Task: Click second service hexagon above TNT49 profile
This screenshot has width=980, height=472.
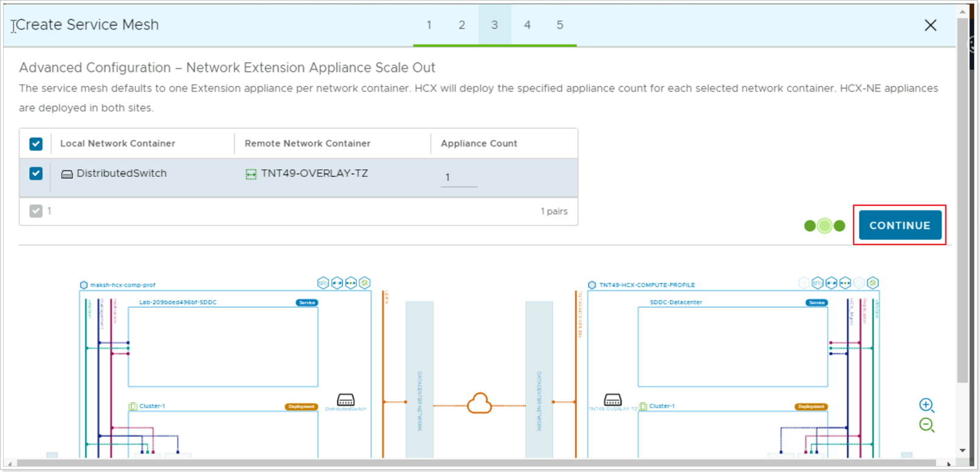Action: pos(817,283)
